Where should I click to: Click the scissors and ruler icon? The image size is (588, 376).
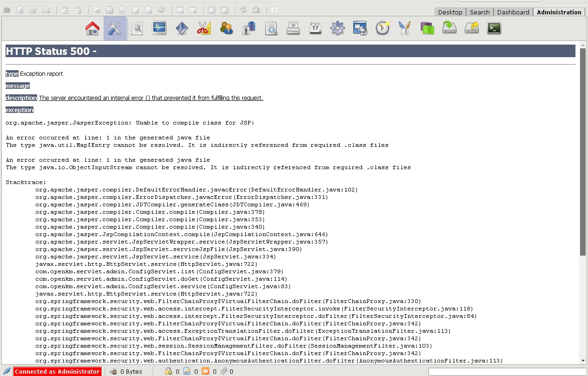[204, 29]
